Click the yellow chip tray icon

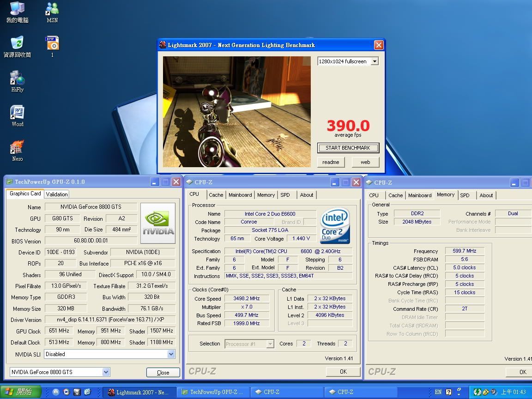pos(486,392)
